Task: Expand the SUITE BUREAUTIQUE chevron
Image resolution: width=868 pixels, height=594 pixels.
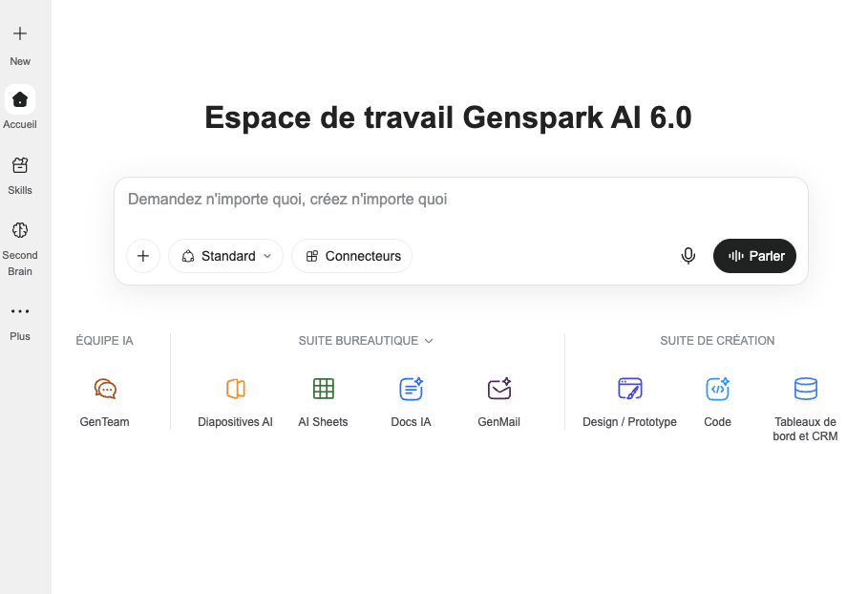Action: click(x=429, y=341)
